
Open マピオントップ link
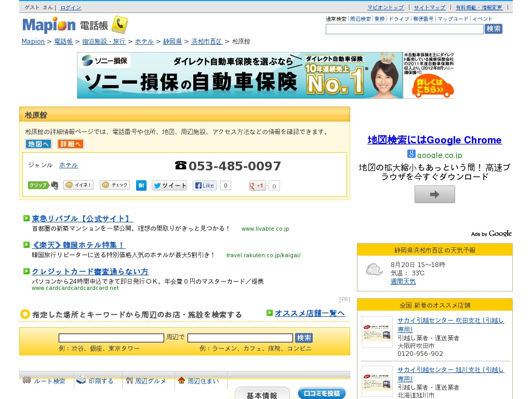(x=386, y=7)
